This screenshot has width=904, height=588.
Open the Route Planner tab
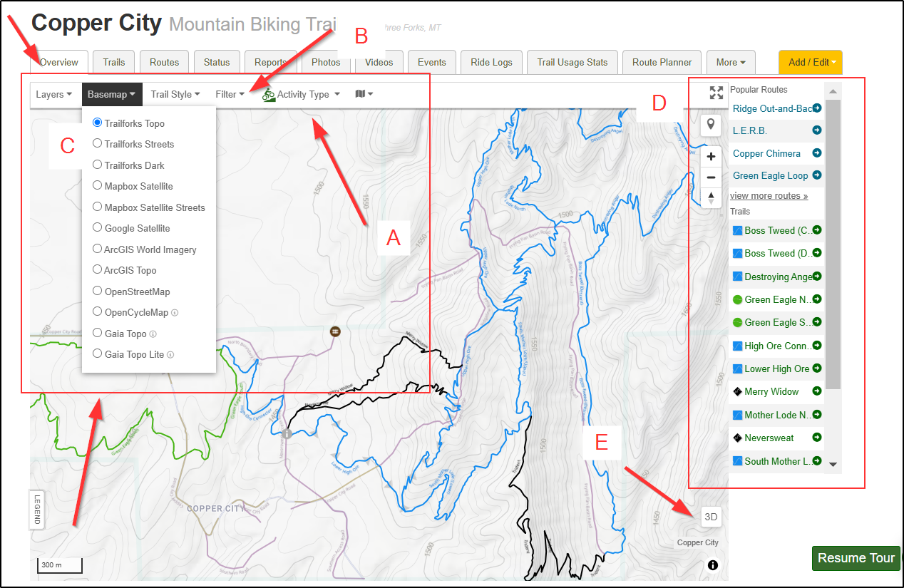click(x=662, y=62)
